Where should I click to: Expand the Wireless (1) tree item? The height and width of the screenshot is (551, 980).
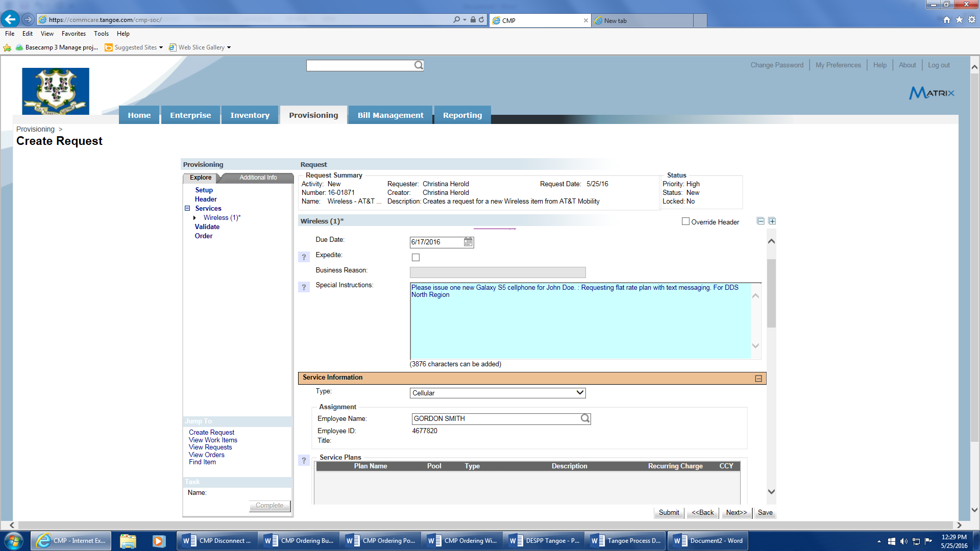click(x=194, y=218)
